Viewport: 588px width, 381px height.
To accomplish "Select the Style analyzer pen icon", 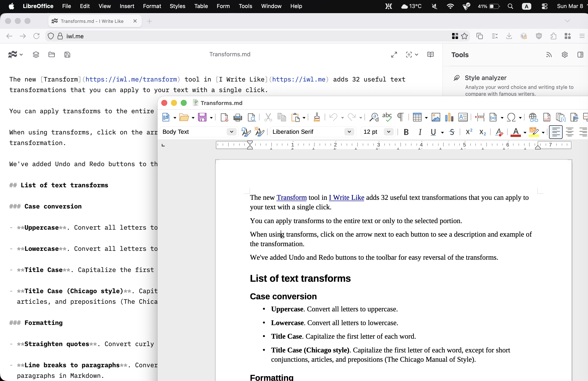I will (456, 78).
